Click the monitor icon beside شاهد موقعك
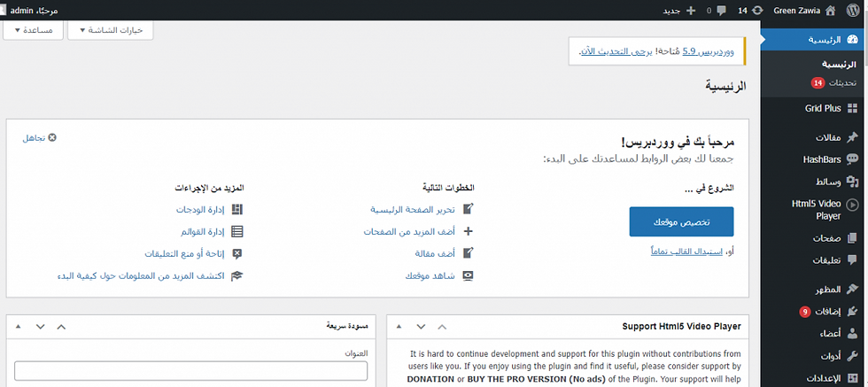Image resolution: width=868 pixels, height=387 pixels. [469, 275]
